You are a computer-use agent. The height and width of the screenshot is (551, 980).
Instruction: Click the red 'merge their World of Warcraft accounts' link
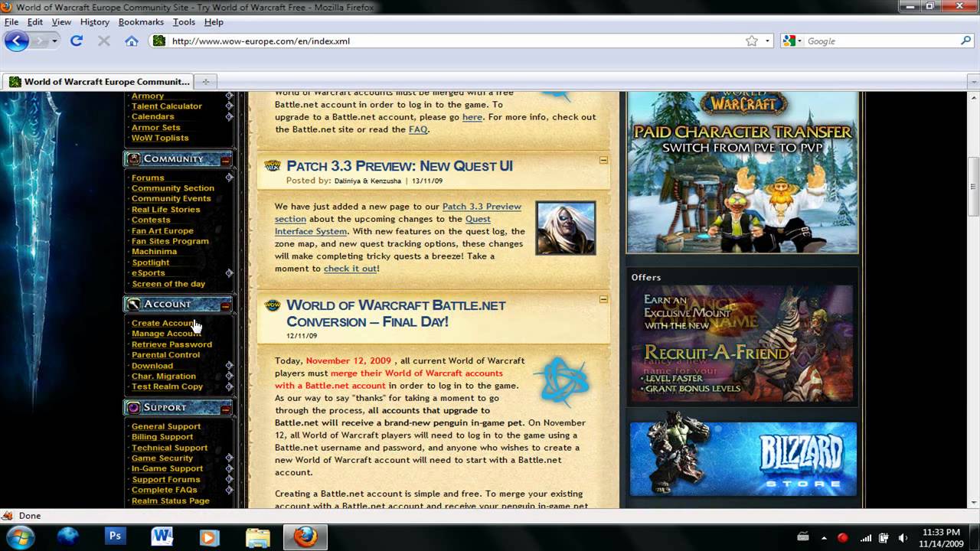point(389,379)
